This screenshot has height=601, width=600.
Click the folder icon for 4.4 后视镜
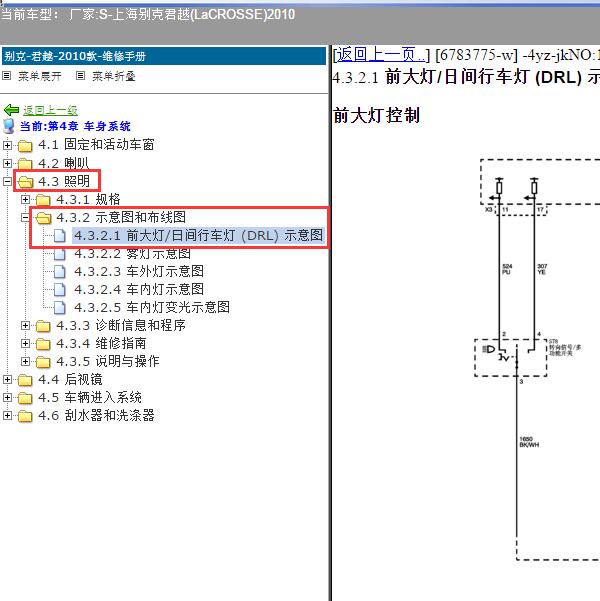click(x=25, y=380)
